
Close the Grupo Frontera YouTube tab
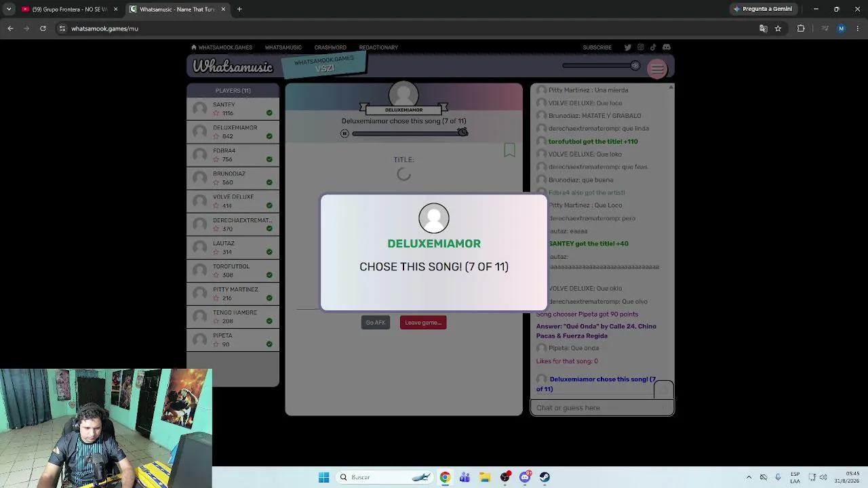115,9
